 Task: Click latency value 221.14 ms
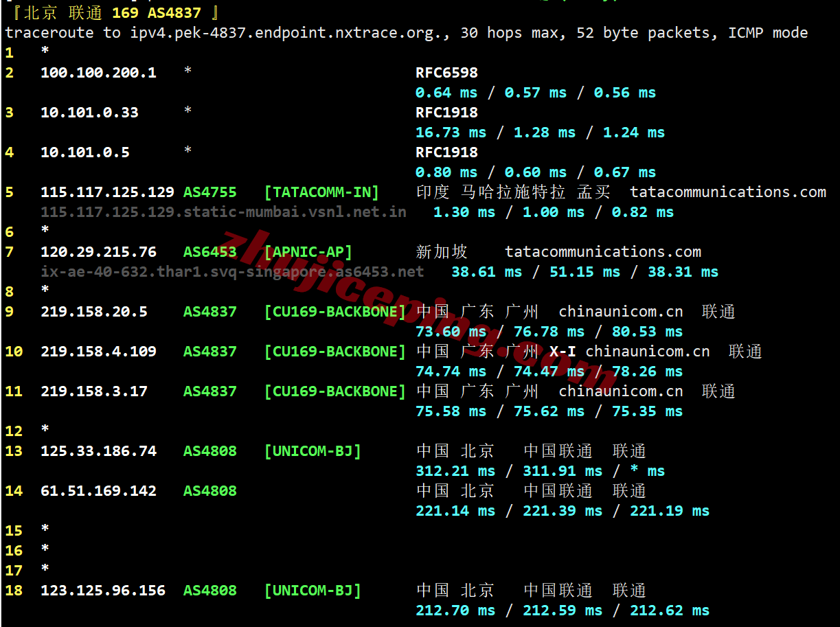coord(455,510)
